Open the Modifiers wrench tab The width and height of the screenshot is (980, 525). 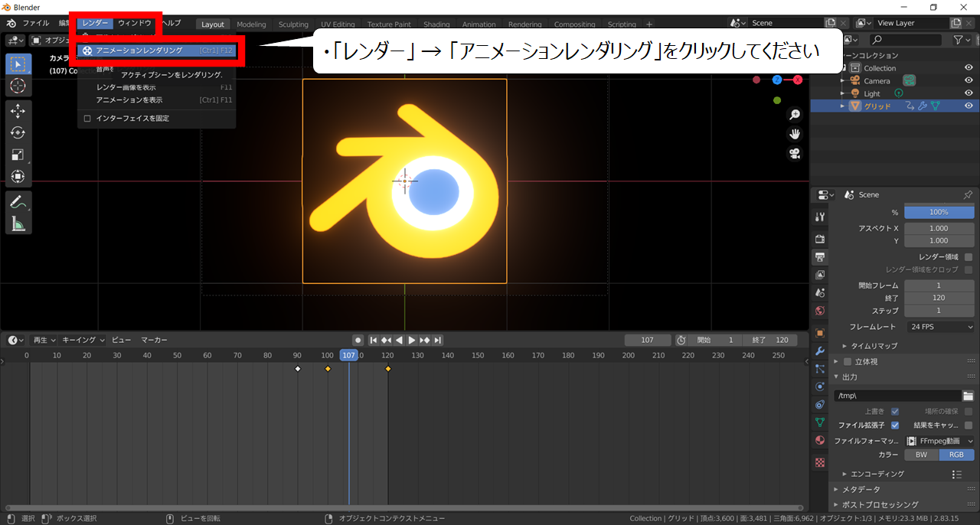pyautogui.click(x=820, y=351)
